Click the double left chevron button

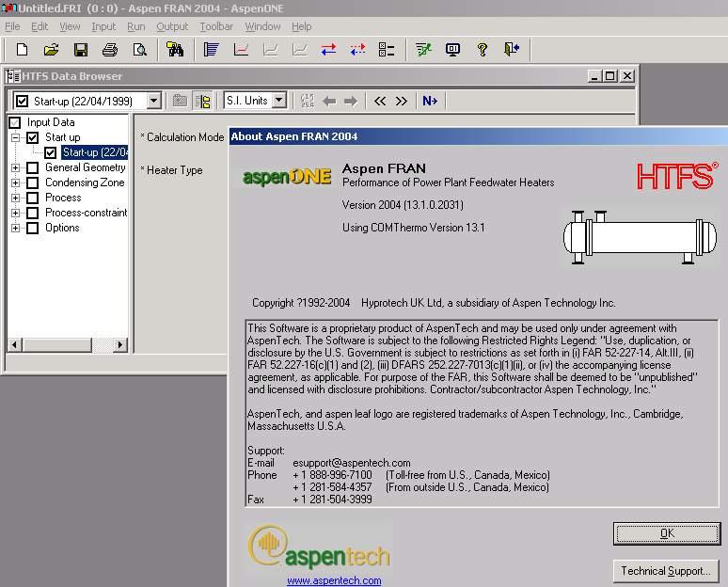[380, 101]
